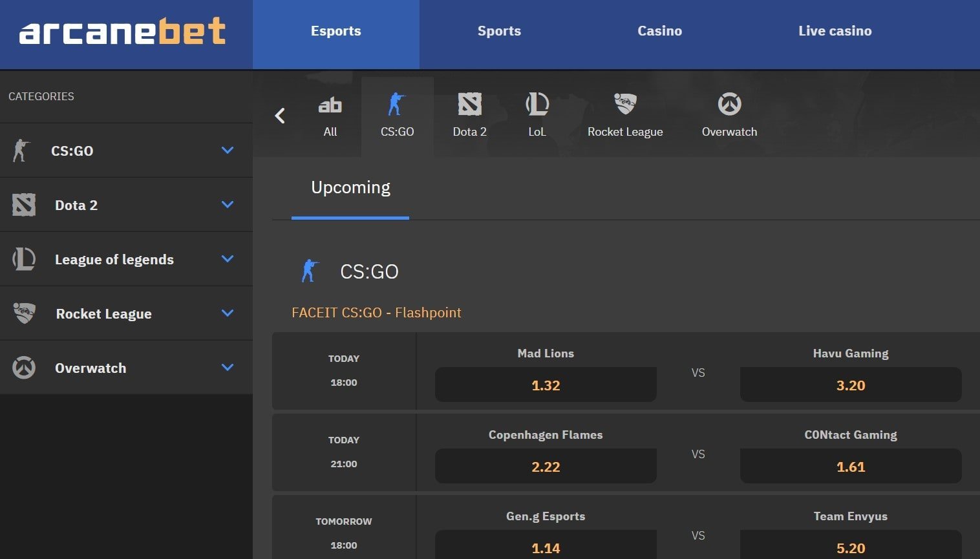Expand the Dota 2 category chevron
Image resolution: width=980 pixels, height=559 pixels.
pyautogui.click(x=228, y=204)
